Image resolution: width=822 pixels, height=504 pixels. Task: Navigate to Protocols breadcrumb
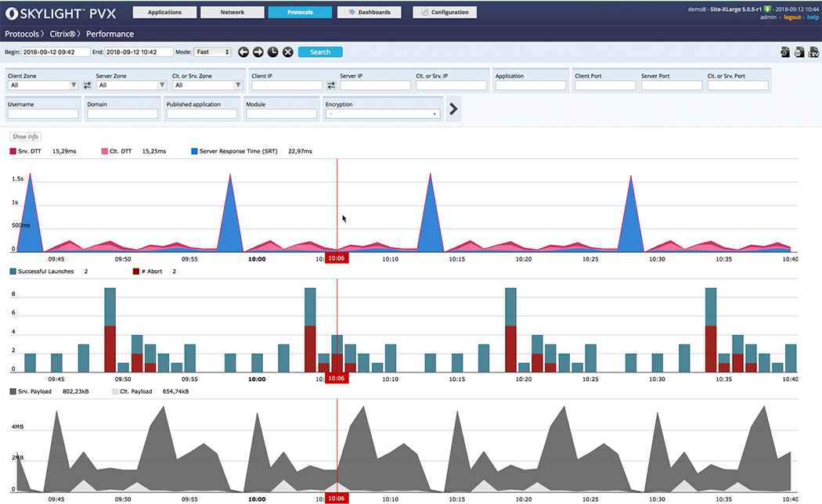point(21,34)
